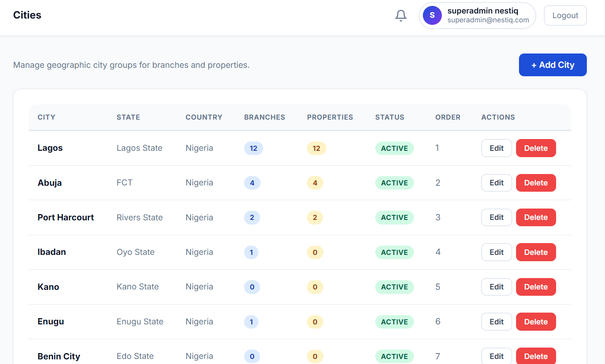Select the STATUS column header
Image resolution: width=605 pixels, height=364 pixels.
tap(390, 117)
